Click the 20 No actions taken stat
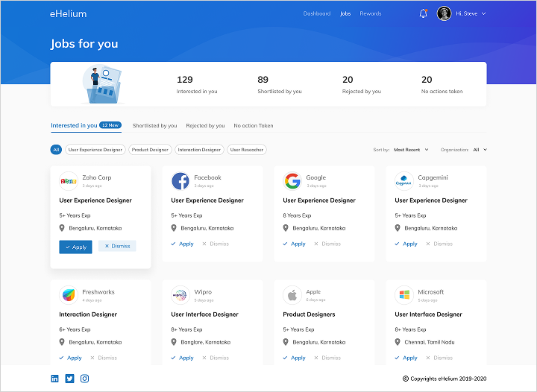 442,84
